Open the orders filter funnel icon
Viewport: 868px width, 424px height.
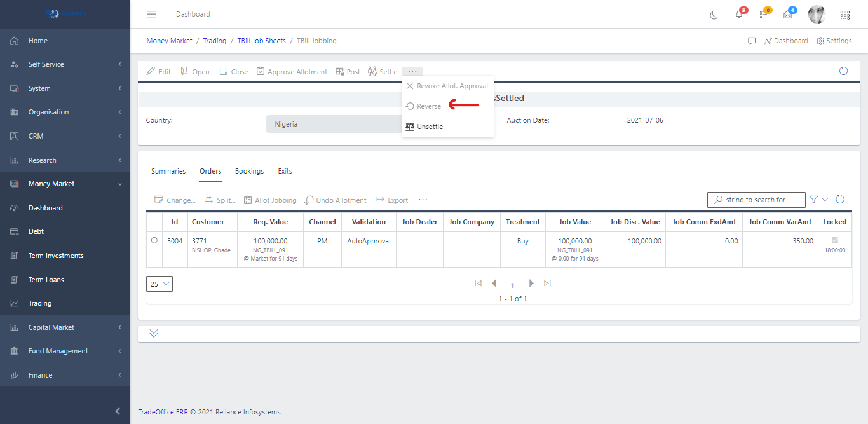point(813,200)
